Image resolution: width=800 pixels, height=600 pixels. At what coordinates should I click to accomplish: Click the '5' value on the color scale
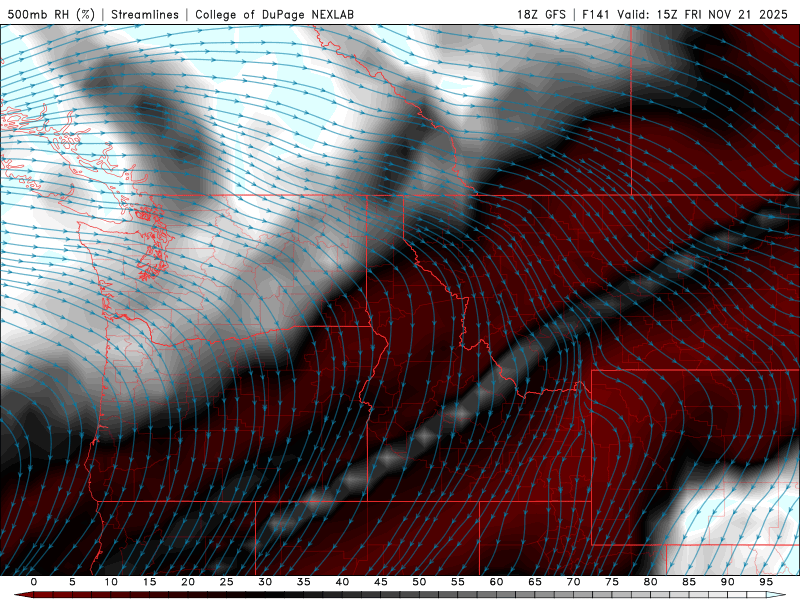(x=72, y=582)
